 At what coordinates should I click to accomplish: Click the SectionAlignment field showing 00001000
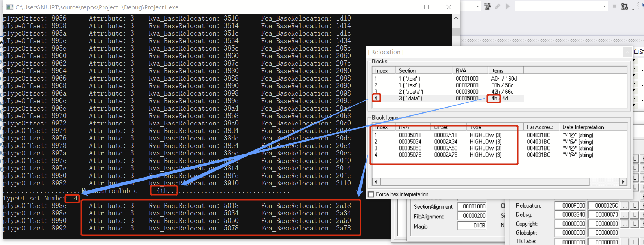(x=472, y=206)
